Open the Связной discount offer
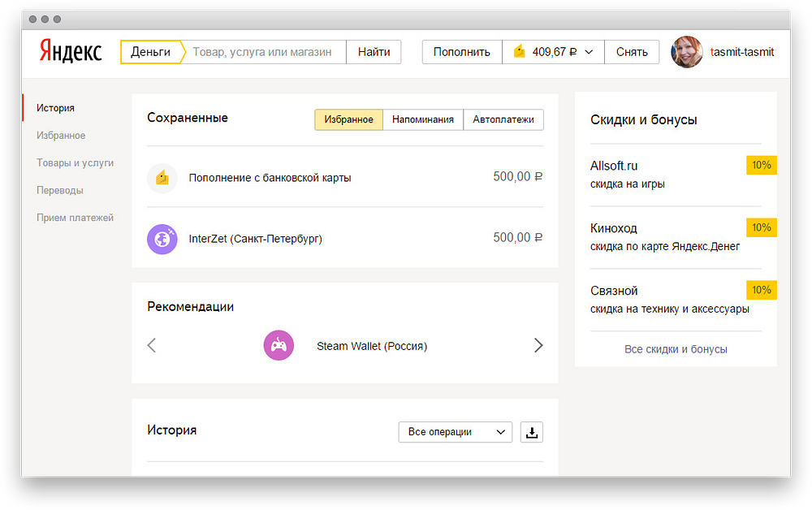Image resolution: width=812 pixels, height=510 pixels. click(x=614, y=291)
